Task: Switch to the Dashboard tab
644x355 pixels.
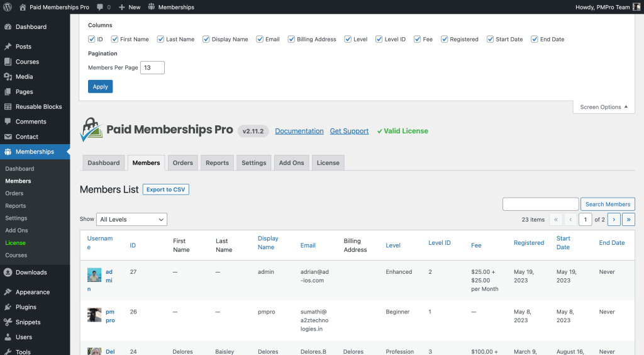Action: click(x=104, y=162)
